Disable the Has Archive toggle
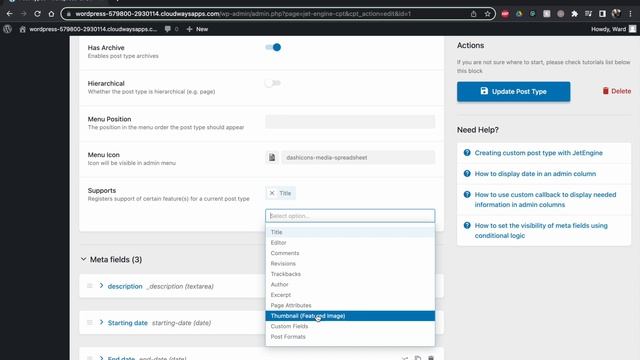The image size is (640, 360). pos(273,47)
